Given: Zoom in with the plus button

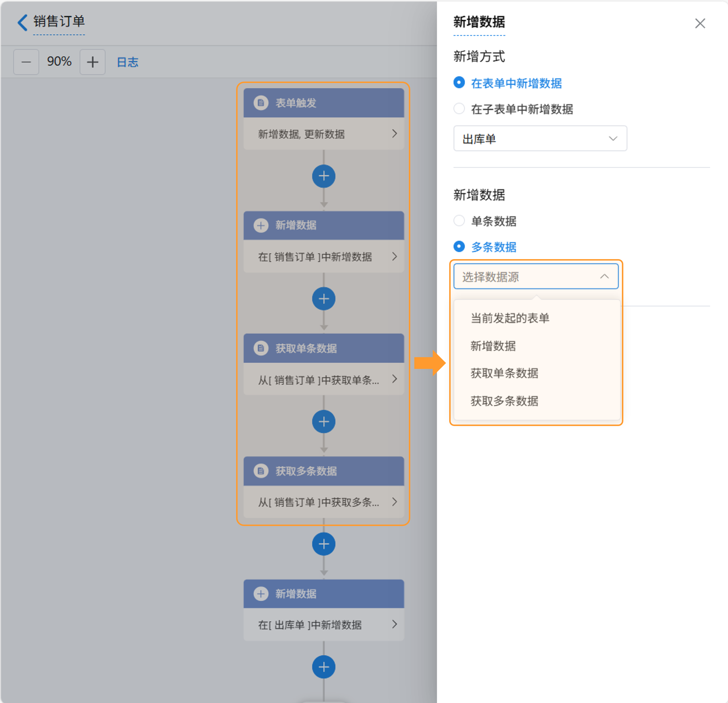Looking at the screenshot, I should pos(93,62).
